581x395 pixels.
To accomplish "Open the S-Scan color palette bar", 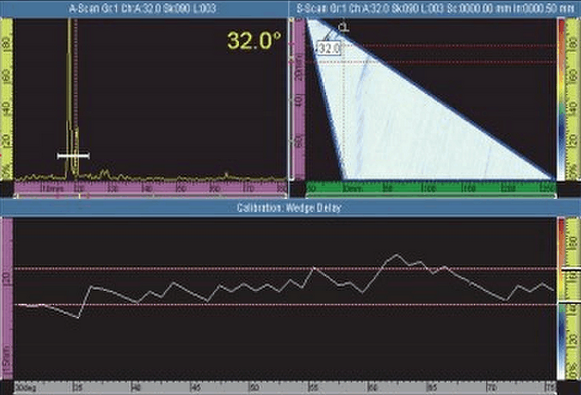I will (x=562, y=99).
